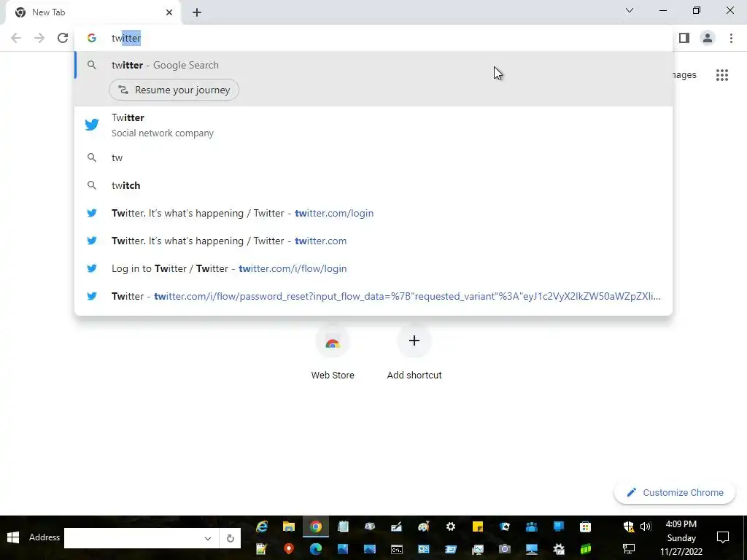Expand the taskbar Address dropdown arrow
The image size is (747, 560).
[208, 539]
